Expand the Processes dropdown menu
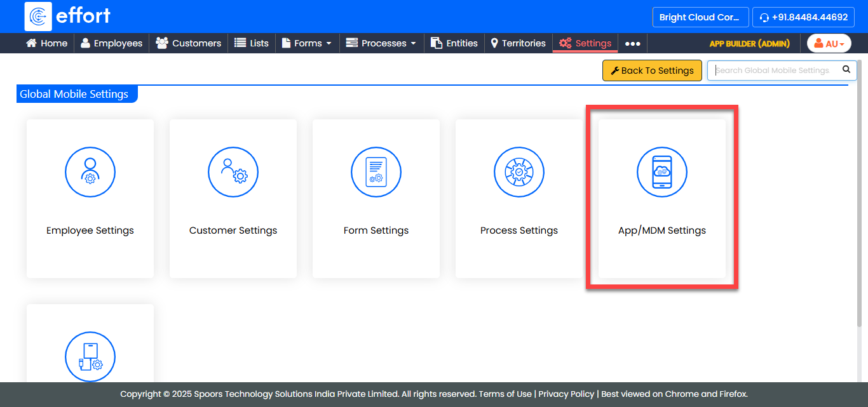The image size is (868, 407). coord(381,44)
